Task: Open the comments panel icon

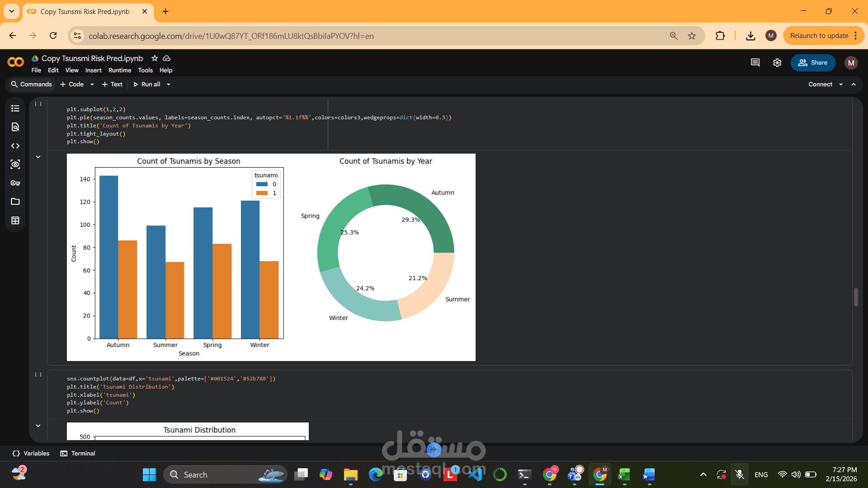Action: tap(755, 63)
